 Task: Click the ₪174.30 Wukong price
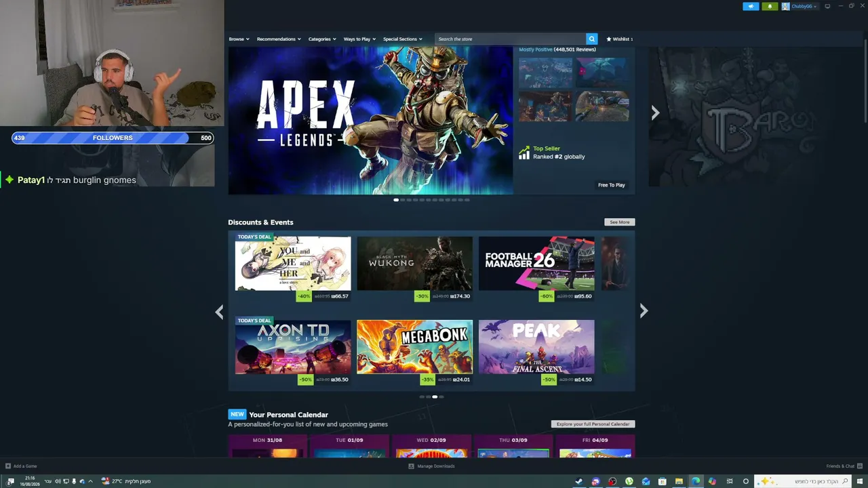click(x=461, y=296)
